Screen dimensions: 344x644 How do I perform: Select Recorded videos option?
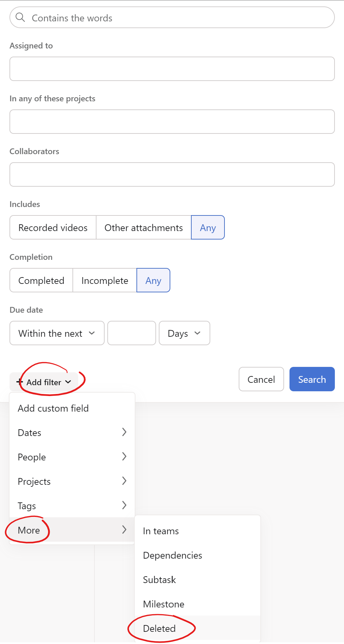click(x=53, y=228)
